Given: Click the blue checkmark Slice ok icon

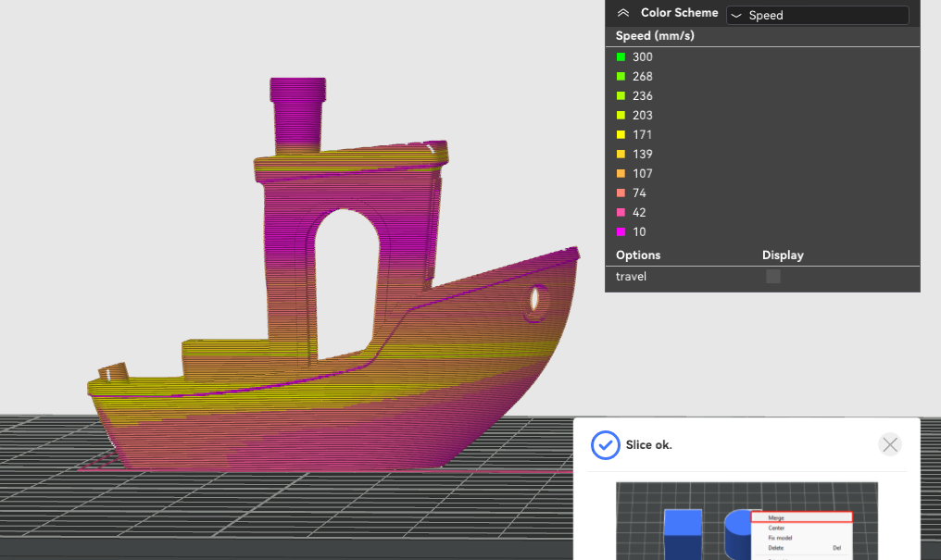Looking at the screenshot, I should (605, 445).
